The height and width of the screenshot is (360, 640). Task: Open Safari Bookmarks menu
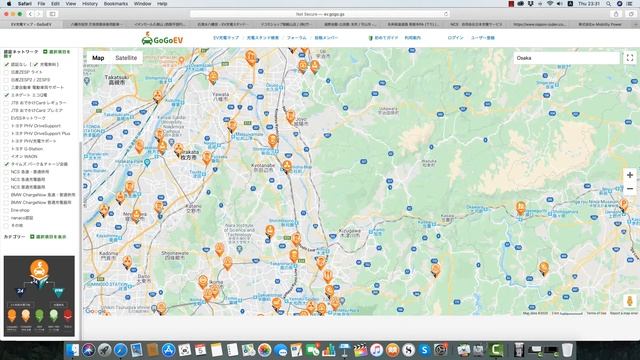coord(116,4)
